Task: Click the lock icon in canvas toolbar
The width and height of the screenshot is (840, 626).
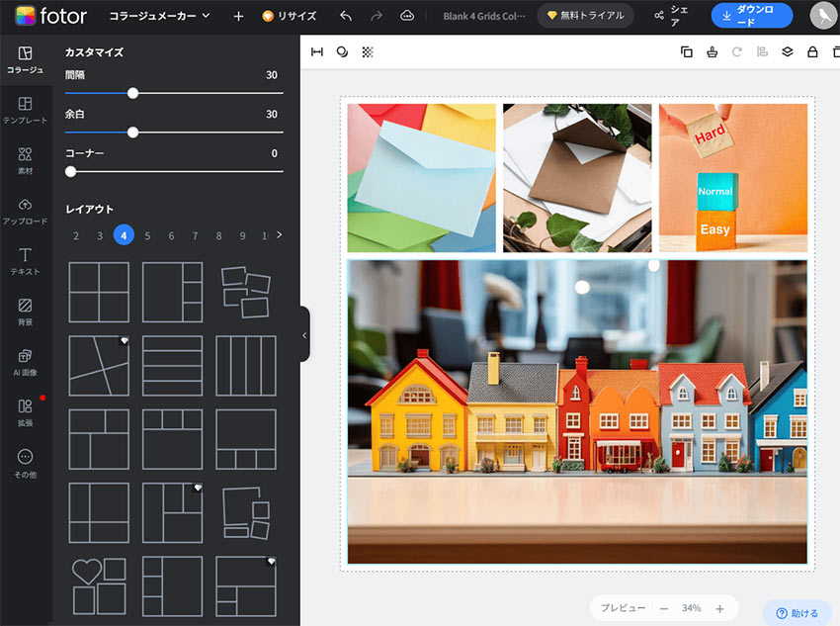Action: (812, 52)
